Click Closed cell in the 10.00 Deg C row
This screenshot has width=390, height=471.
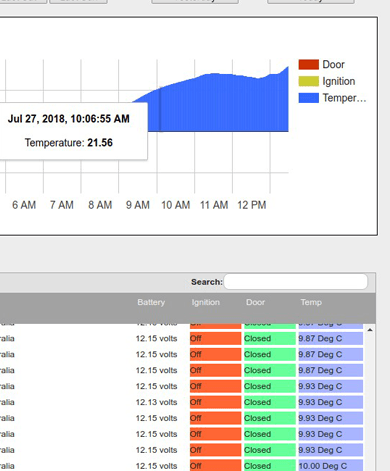tap(270, 466)
